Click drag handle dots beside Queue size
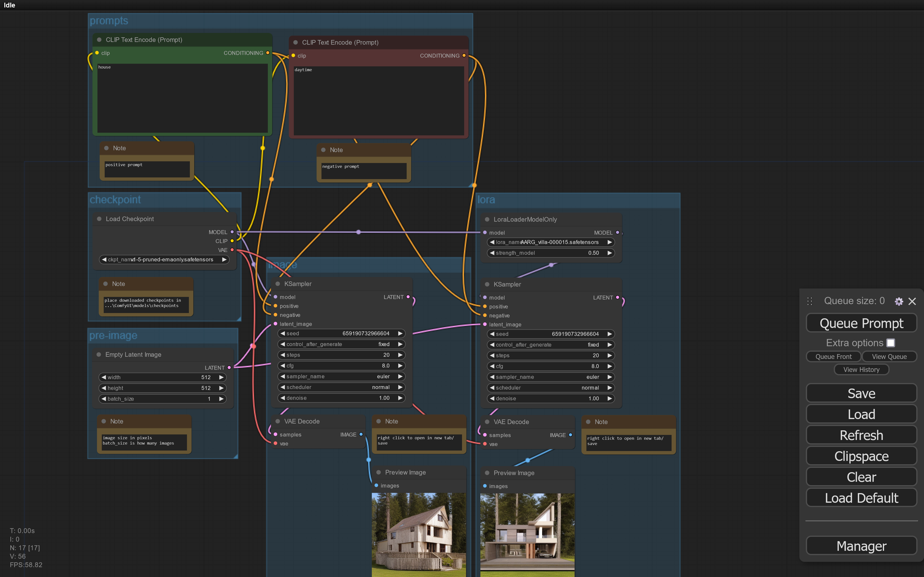Image resolution: width=924 pixels, height=577 pixels. tap(809, 301)
